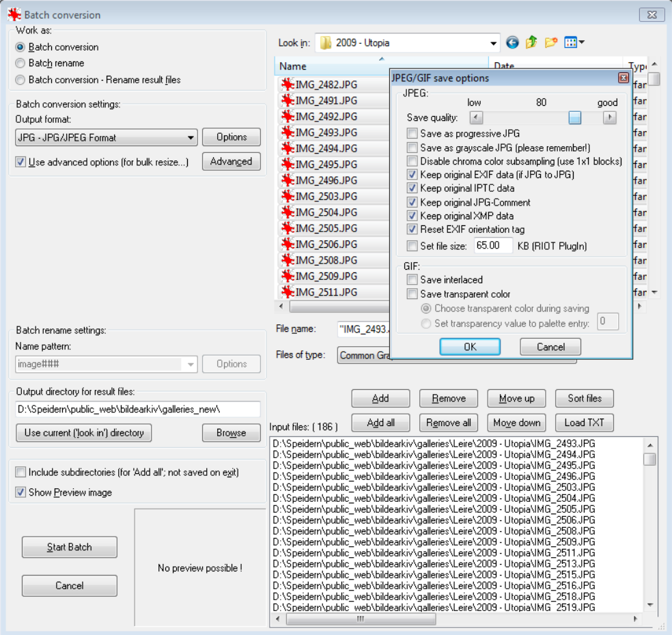
Task: Select IMG_2505.JPG in the file list
Action: tap(326, 228)
